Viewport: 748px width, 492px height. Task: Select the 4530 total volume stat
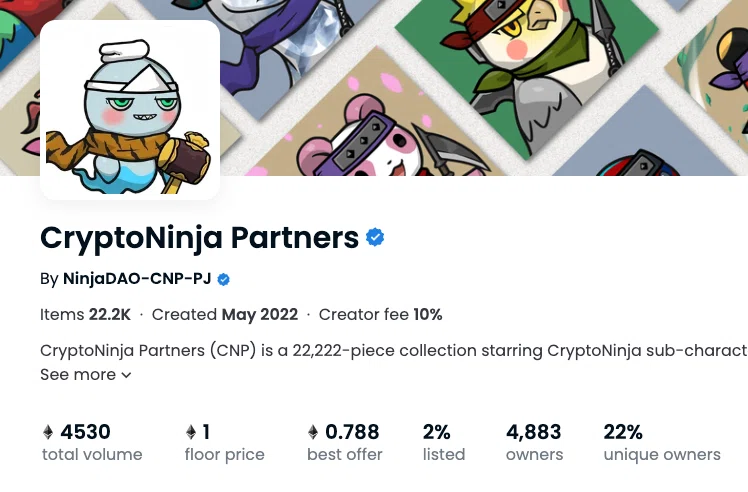[92, 442]
